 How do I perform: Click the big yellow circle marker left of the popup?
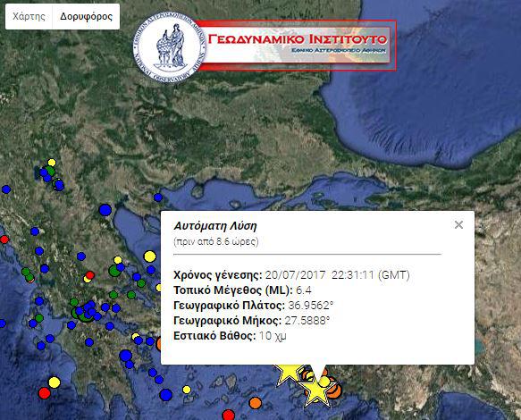[149, 256]
